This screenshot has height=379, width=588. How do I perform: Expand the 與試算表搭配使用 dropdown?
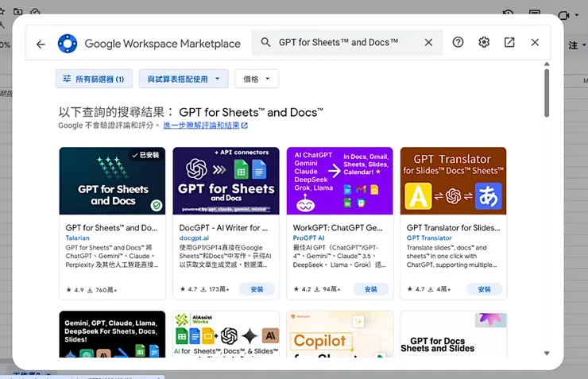[184, 79]
